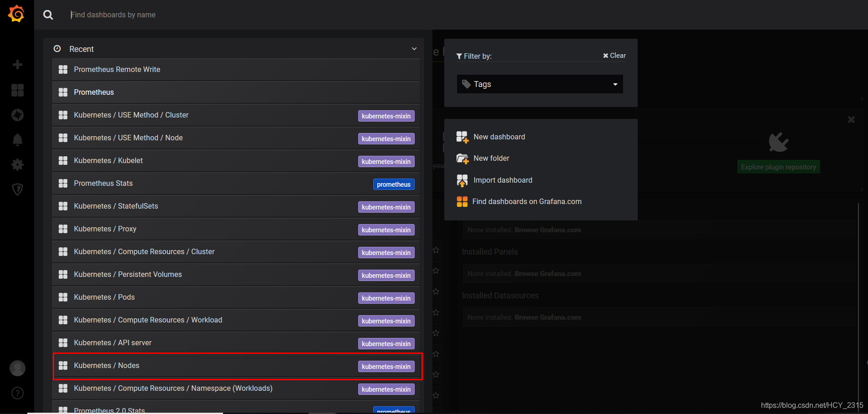Click kubernetes-mixin tag on Kubelet row
Screen dimensions: 868x414
click(x=386, y=162)
